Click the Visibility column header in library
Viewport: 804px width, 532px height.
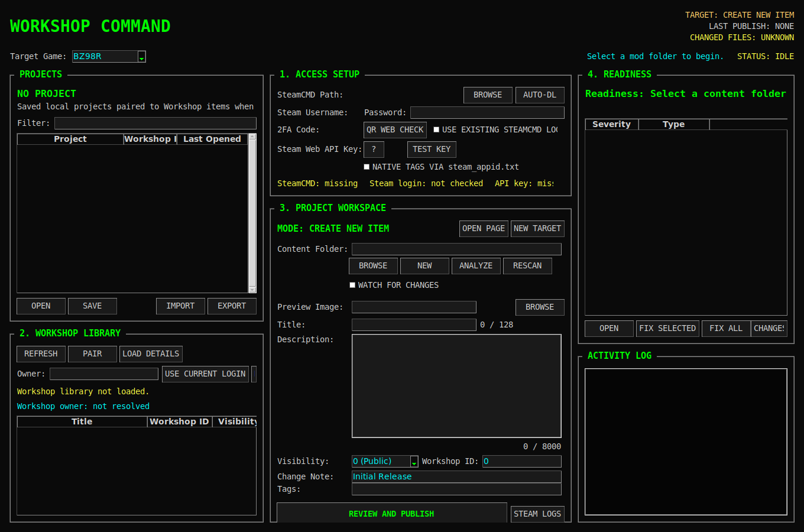pos(235,421)
